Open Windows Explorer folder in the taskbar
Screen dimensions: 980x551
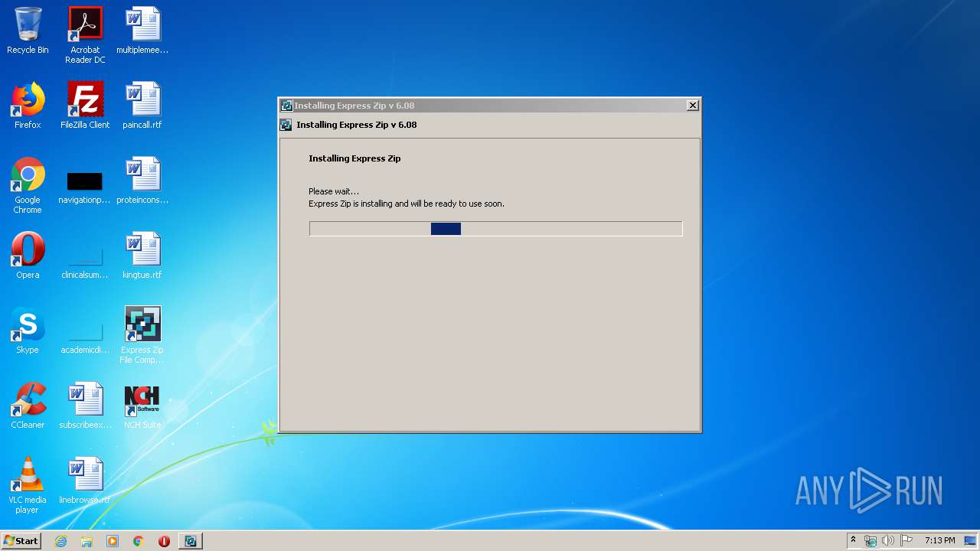point(87,541)
